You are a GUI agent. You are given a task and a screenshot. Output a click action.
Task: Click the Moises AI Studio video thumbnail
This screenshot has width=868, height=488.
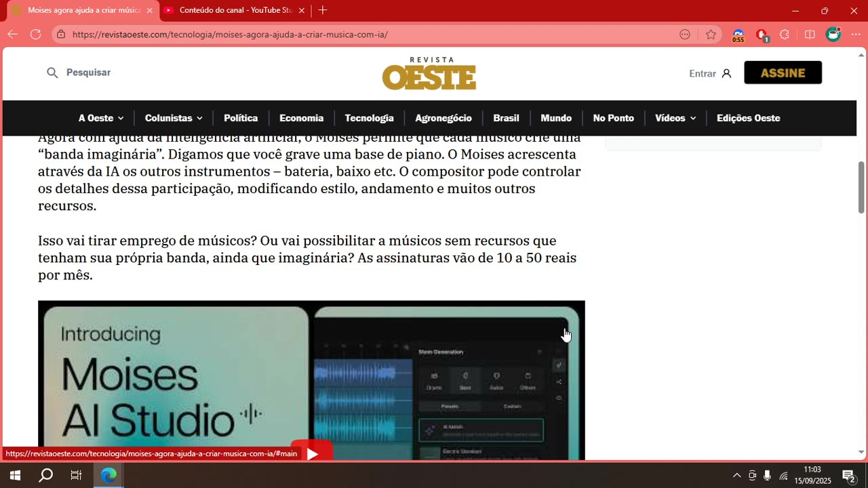[x=311, y=380]
